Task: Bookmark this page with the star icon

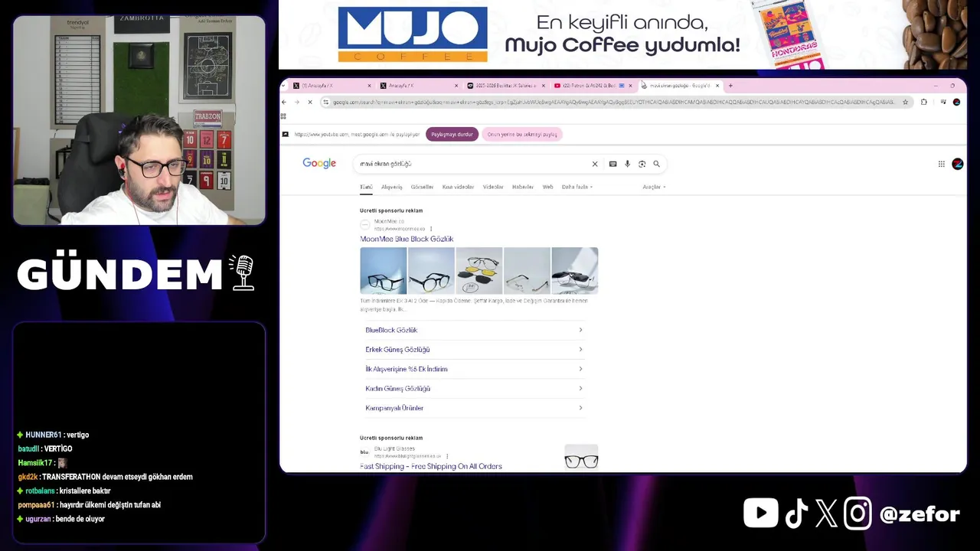Action: click(905, 102)
